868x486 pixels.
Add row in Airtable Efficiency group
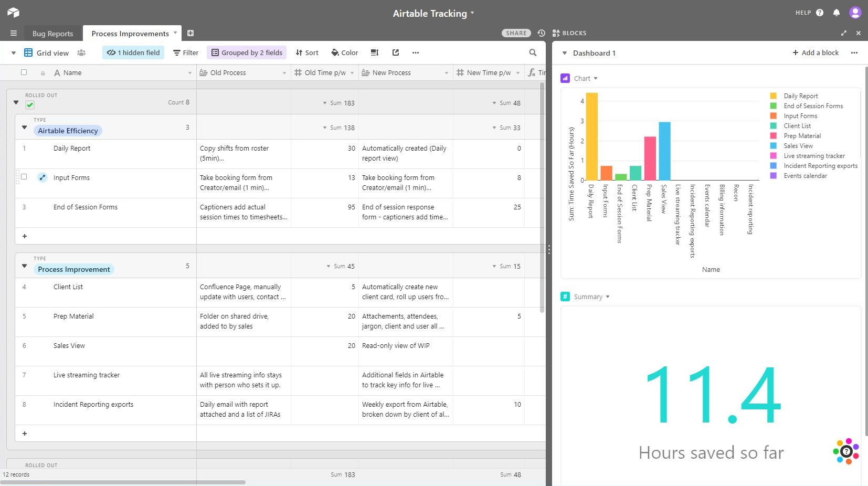pyautogui.click(x=25, y=236)
